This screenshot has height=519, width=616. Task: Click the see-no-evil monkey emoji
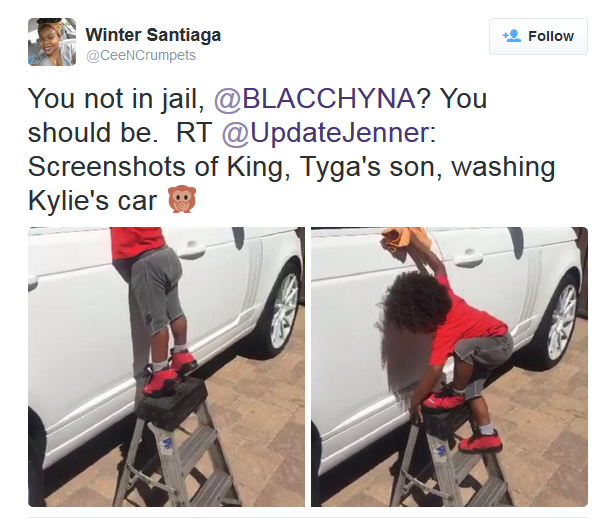point(182,200)
